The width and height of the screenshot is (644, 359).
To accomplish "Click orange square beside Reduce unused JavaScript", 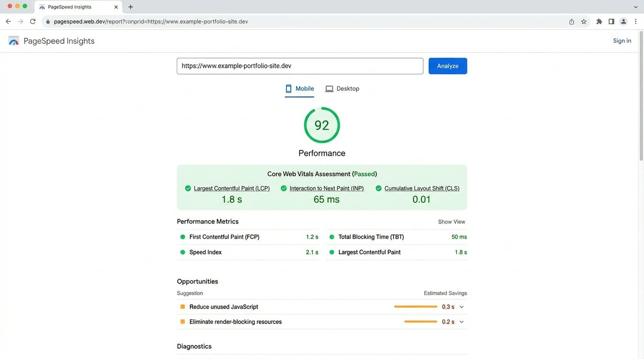I will (183, 307).
